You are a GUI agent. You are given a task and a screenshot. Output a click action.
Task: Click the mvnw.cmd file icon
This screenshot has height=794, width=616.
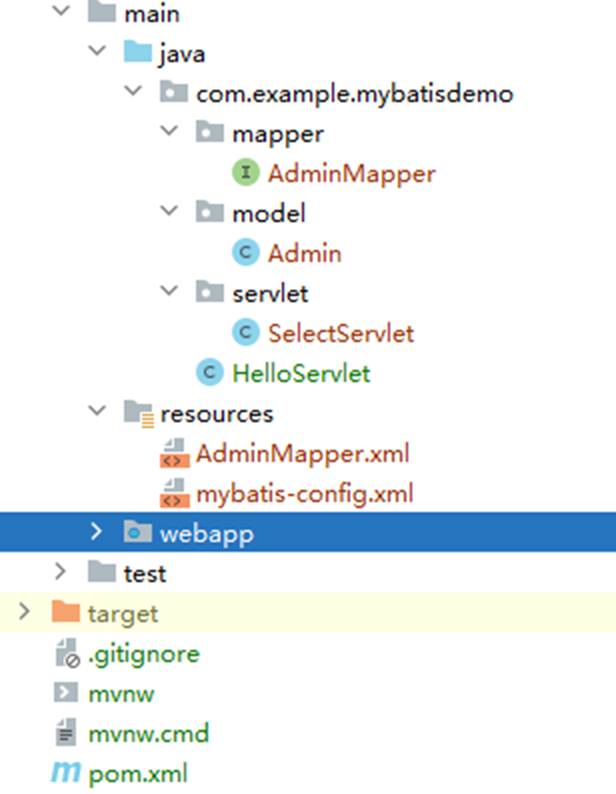tap(66, 732)
